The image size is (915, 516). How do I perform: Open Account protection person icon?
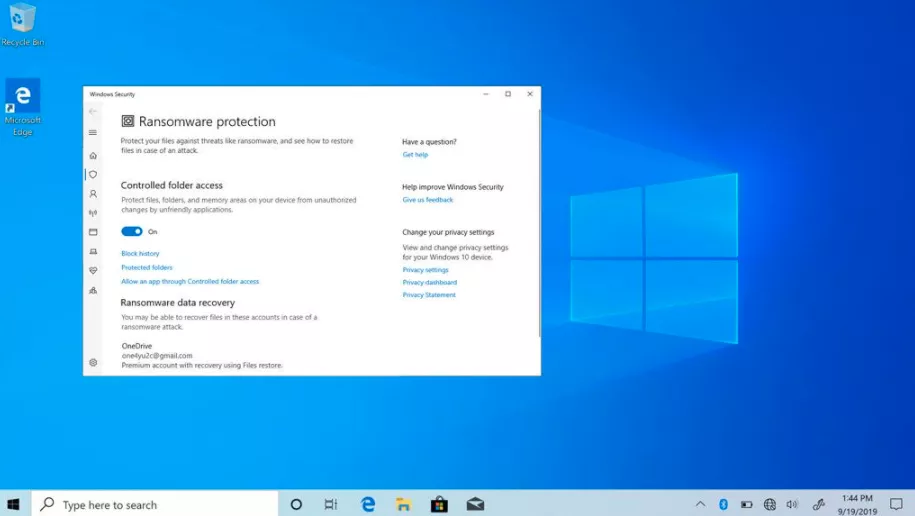click(93, 194)
